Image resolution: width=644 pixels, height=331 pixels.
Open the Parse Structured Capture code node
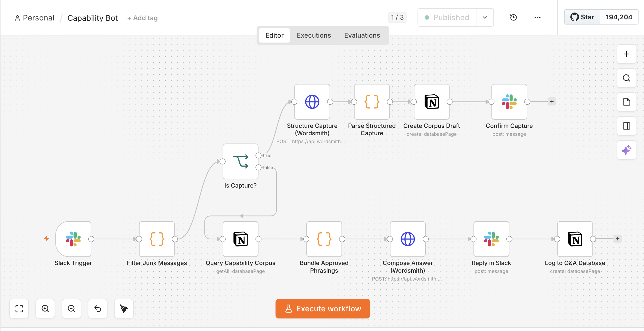click(x=372, y=102)
